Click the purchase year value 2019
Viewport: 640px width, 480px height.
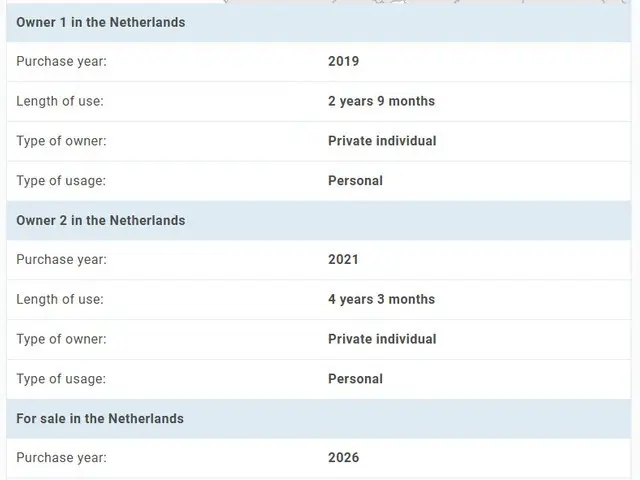(x=343, y=61)
